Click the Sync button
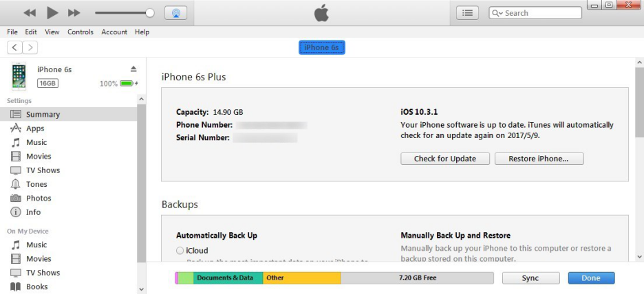This screenshot has height=294, width=644. click(x=530, y=278)
